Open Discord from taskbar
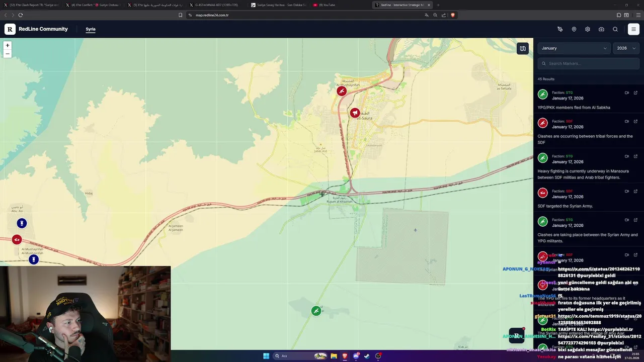 click(x=356, y=356)
